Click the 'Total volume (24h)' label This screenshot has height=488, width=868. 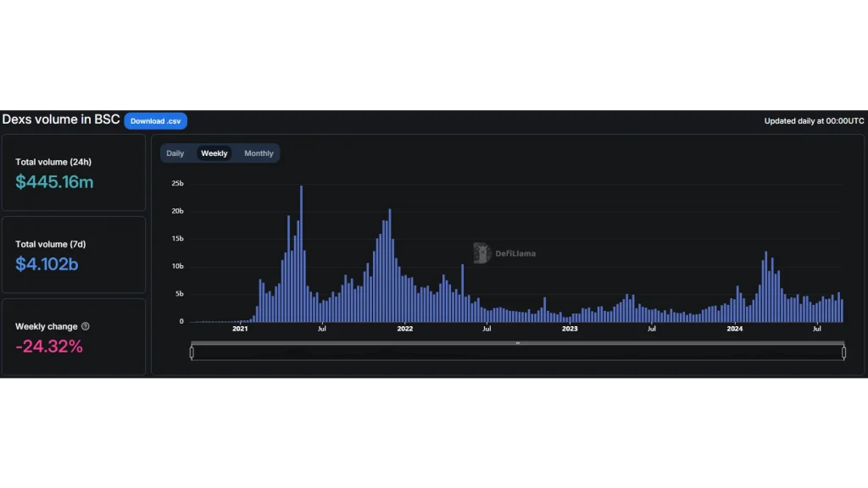(x=53, y=162)
